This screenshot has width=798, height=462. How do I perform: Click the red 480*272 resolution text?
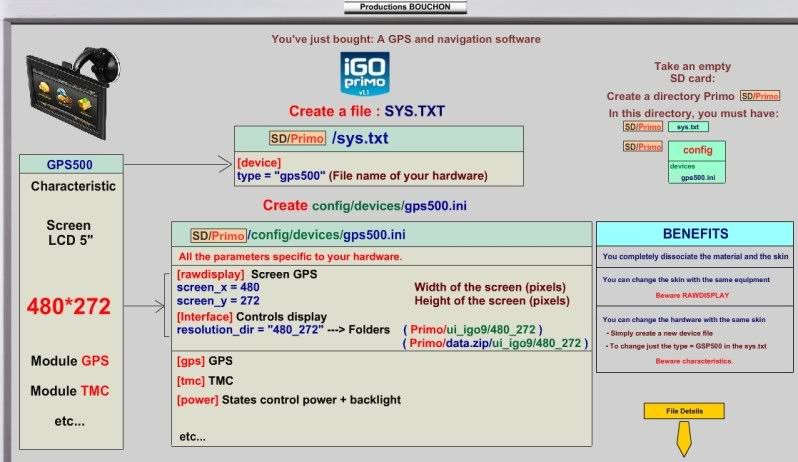[69, 306]
